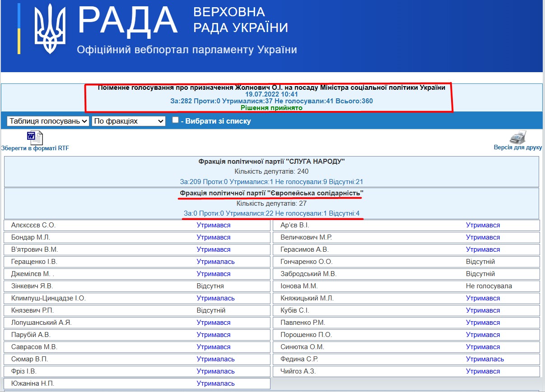
Task: Select deputy name 'В'ятрович В.М.'
Action: 34,249
